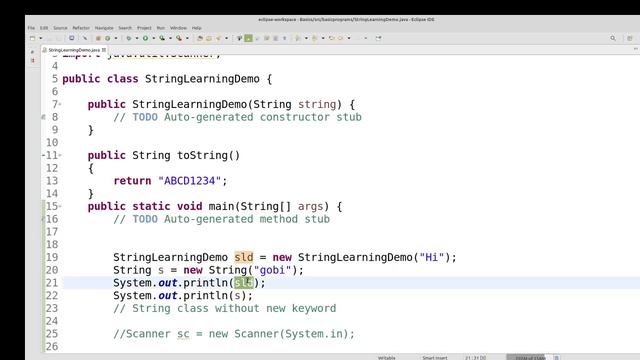This screenshot has height=360, width=640.
Task: Open the Project menu
Action: 144,28
